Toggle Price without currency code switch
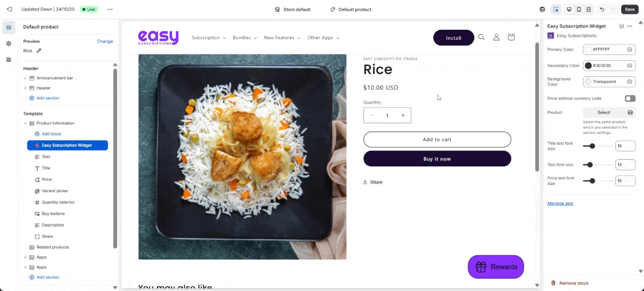This screenshot has height=291, width=644. click(x=630, y=99)
